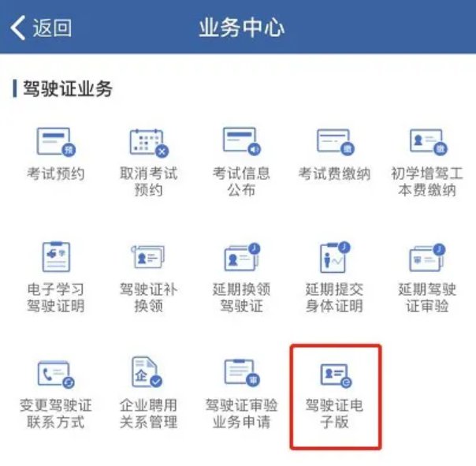Open highlighted 驾驶证电子版 icon
The image size is (476, 466).
coord(336,375)
